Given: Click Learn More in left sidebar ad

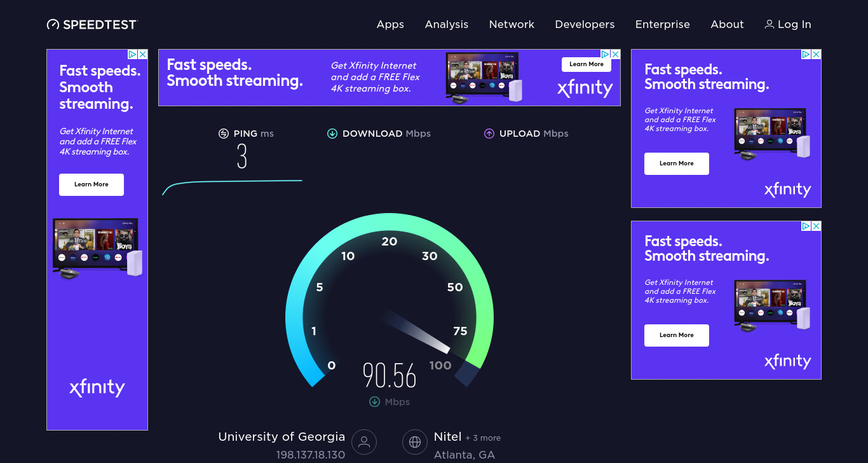Looking at the screenshot, I should click(92, 184).
